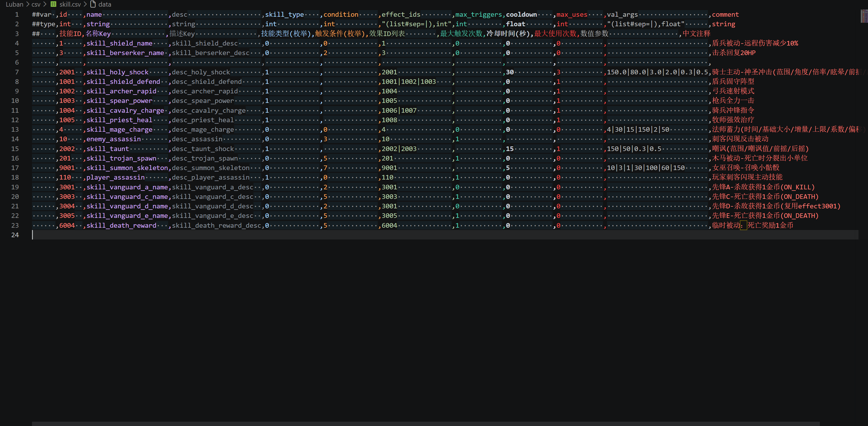Select skill.csv in the breadcrumb

tap(70, 4)
